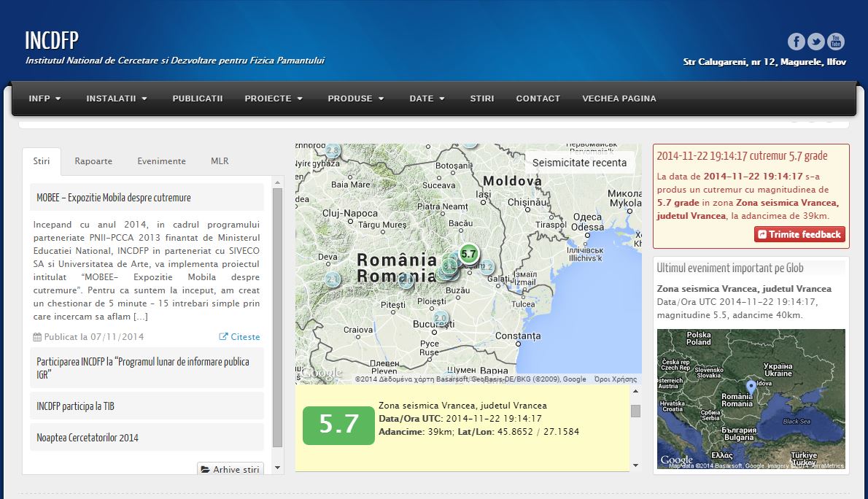This screenshot has height=499, width=868.
Task: Select the MLR tab
Action: 220,161
